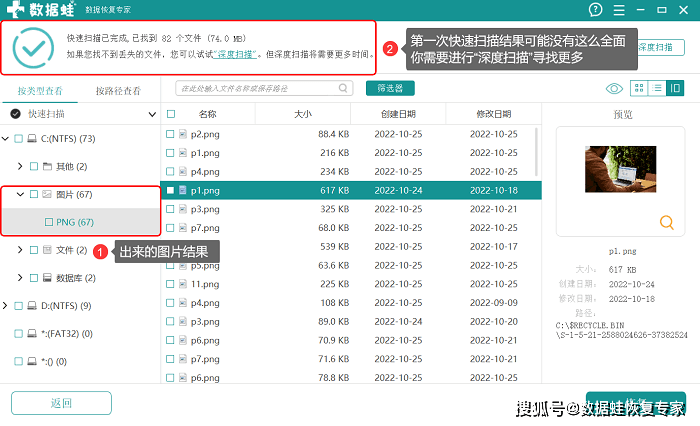The height and width of the screenshot is (426, 700).
Task: Tick the D:(NTFS) (9) checkbox
Action: tap(18, 305)
